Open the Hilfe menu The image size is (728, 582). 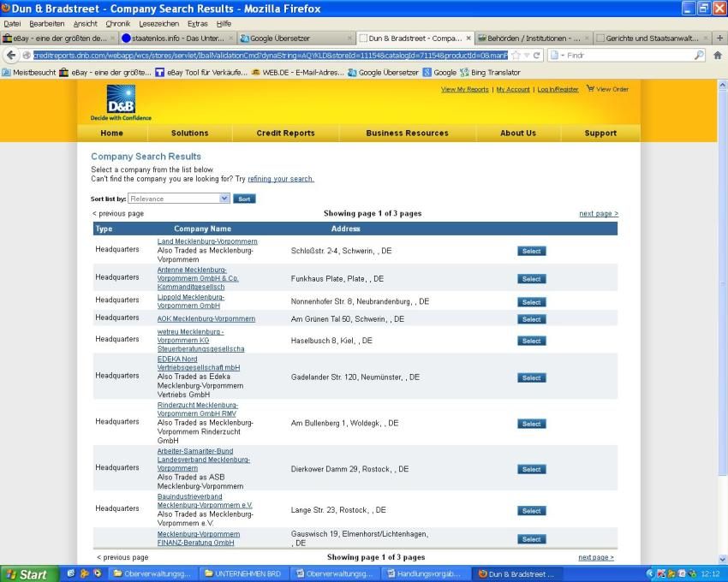(x=224, y=24)
